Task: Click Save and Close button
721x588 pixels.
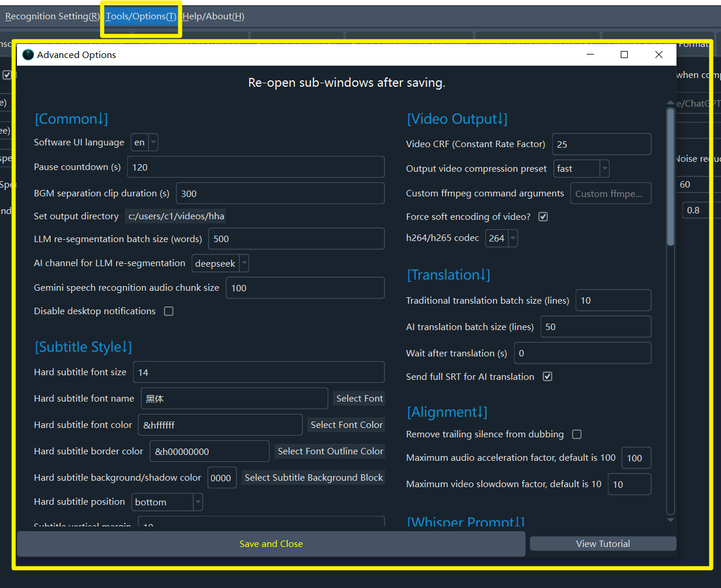Action: point(271,544)
